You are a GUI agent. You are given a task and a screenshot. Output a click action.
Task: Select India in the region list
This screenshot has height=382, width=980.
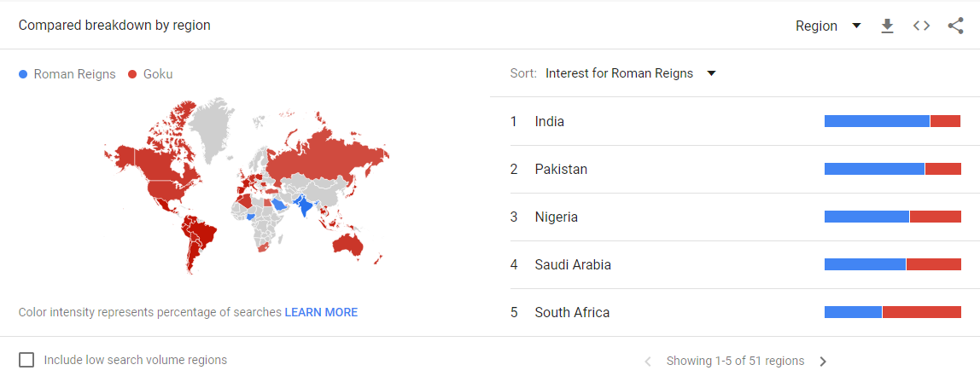pos(549,121)
